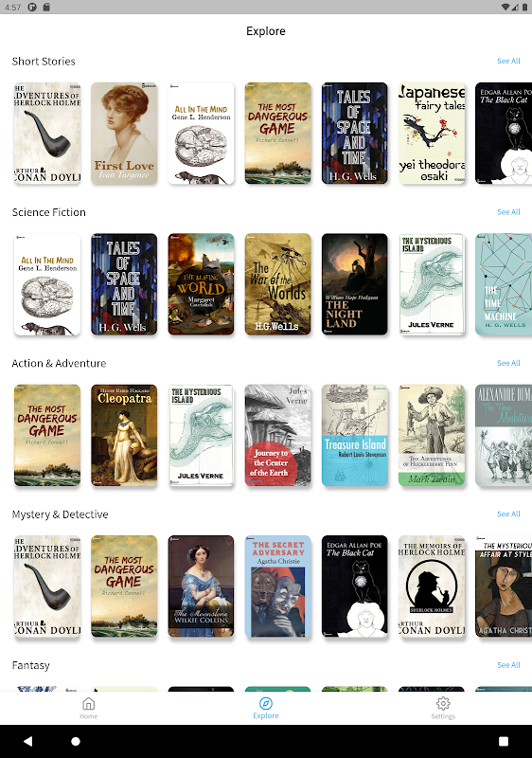Tap the Android home circle button
This screenshot has height=758, width=532.
(76, 741)
